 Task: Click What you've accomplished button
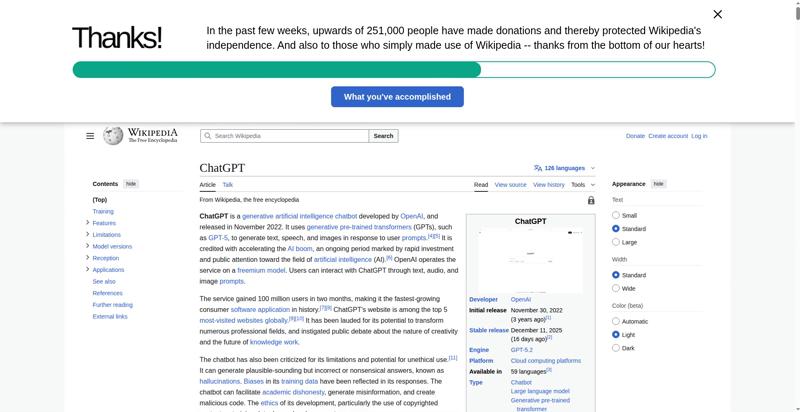tap(397, 97)
